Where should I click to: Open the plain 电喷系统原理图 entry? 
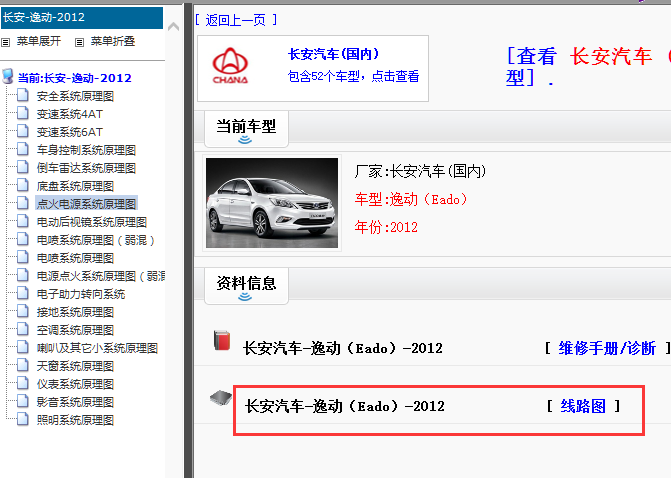(75, 258)
